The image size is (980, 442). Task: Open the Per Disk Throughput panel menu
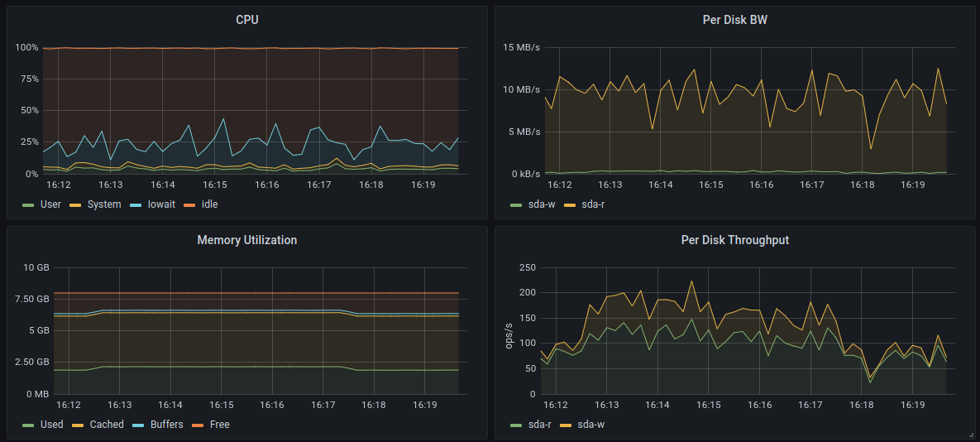click(x=734, y=240)
